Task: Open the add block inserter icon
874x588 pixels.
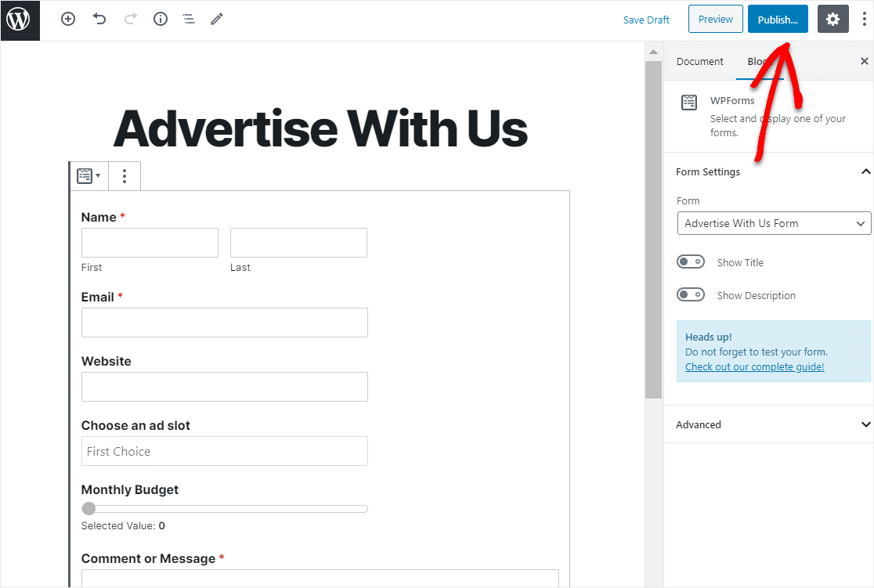Action: (68, 20)
